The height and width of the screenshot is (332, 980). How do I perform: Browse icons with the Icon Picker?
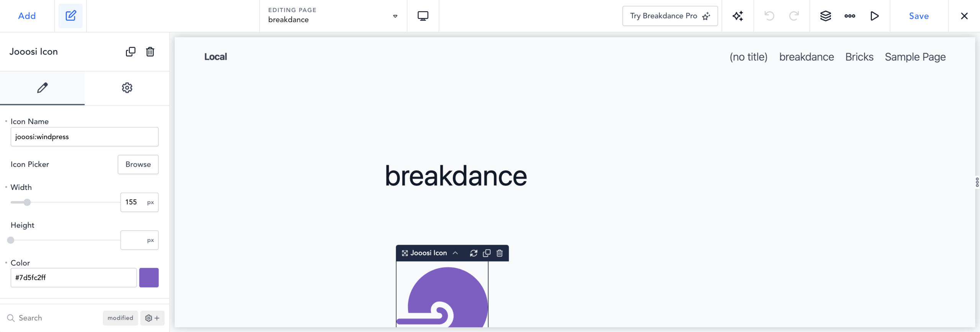pos(138,164)
